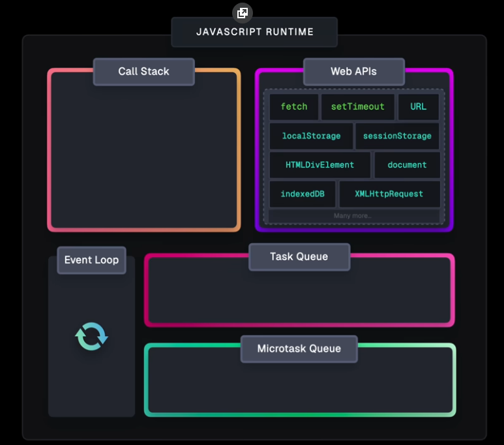The image size is (504, 445).
Task: Expand the 'Many more...' row
Action: (353, 216)
